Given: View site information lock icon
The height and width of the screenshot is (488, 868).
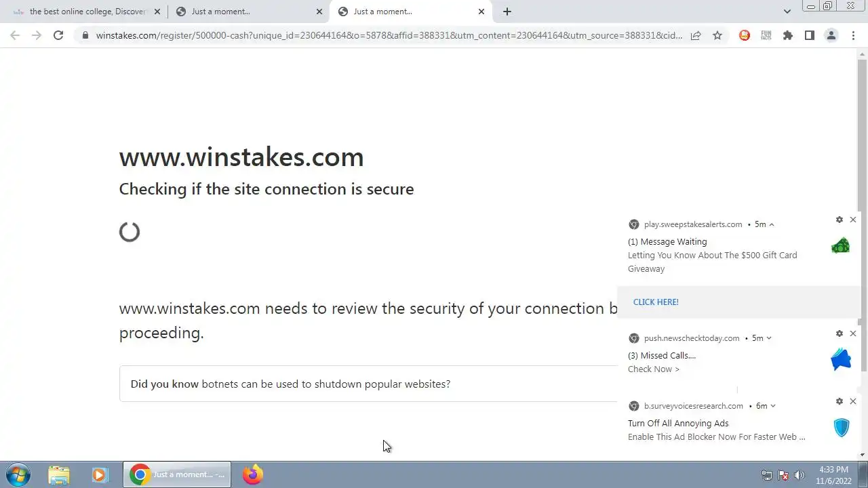Looking at the screenshot, I should (85, 35).
